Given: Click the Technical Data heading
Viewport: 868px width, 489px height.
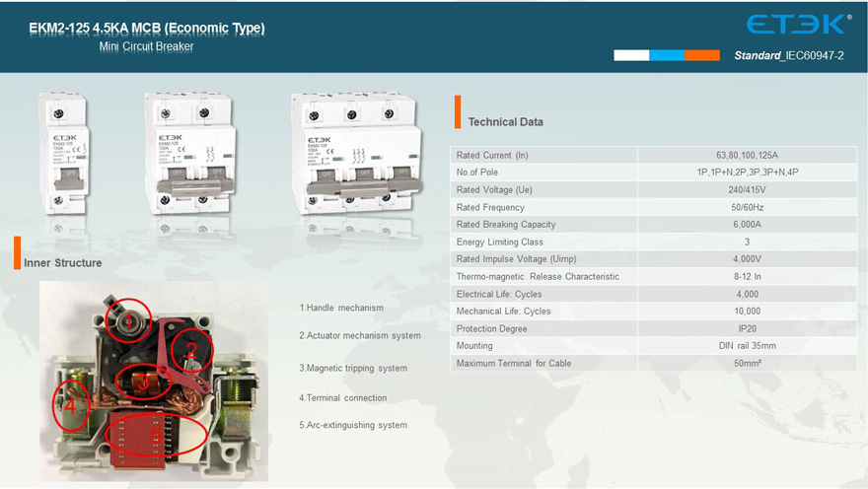Looking at the screenshot, I should [505, 121].
